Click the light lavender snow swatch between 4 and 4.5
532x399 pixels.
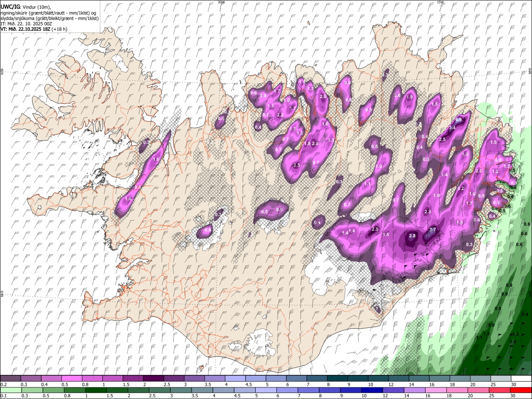[x=234, y=379]
